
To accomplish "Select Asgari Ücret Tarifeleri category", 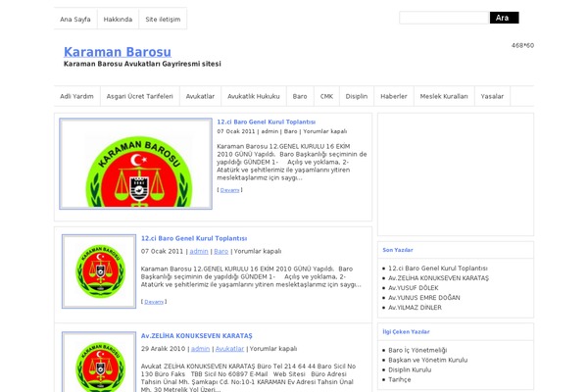I will coord(140,96).
